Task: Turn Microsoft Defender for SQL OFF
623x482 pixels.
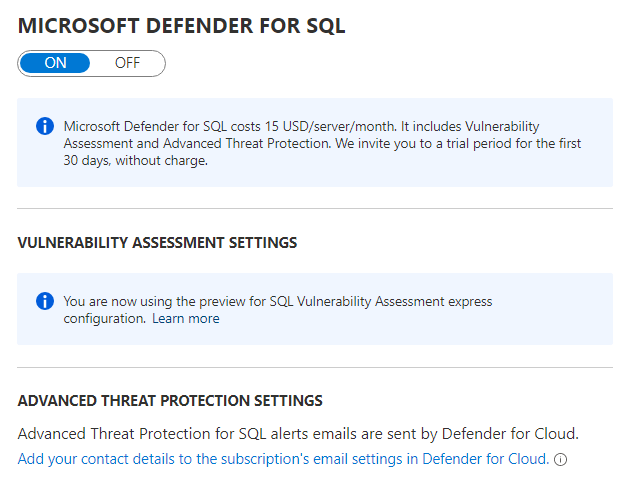Action: pyautogui.click(x=127, y=63)
